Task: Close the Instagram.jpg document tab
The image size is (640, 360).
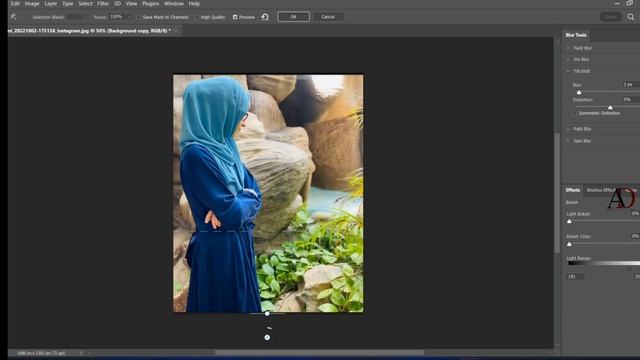Action: tap(176, 31)
